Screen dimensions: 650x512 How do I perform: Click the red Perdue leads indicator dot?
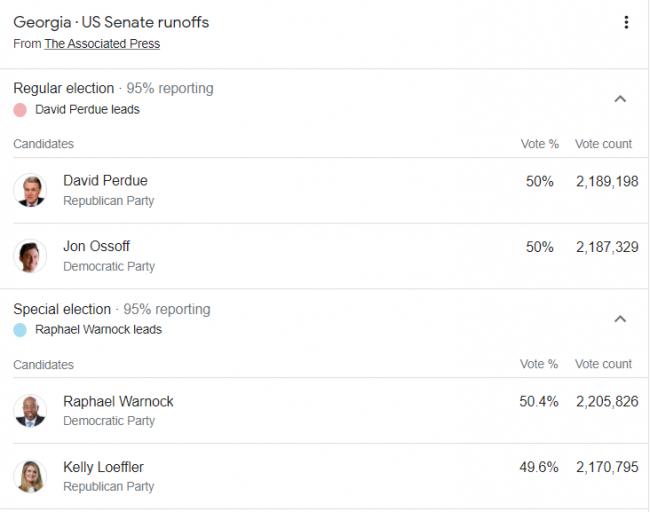click(20, 110)
